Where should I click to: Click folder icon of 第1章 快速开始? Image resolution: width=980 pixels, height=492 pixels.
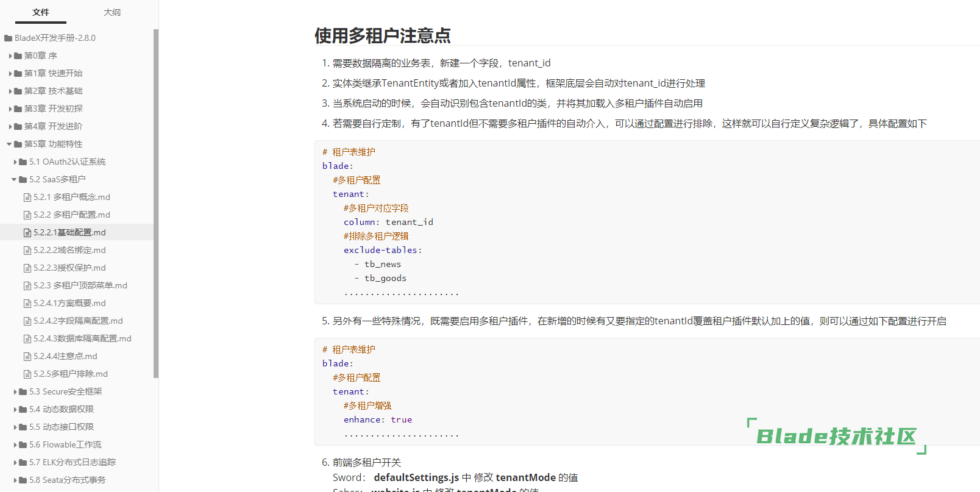[x=18, y=73]
